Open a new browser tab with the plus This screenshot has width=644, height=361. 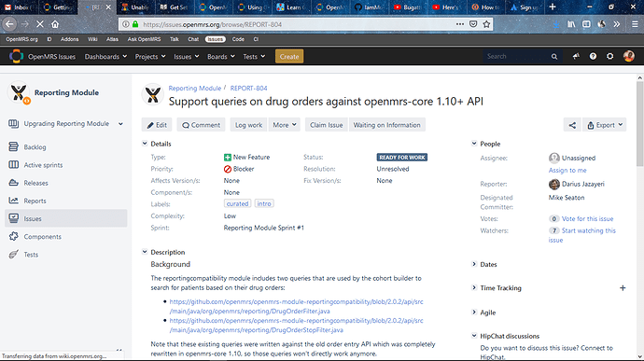(x=553, y=7)
